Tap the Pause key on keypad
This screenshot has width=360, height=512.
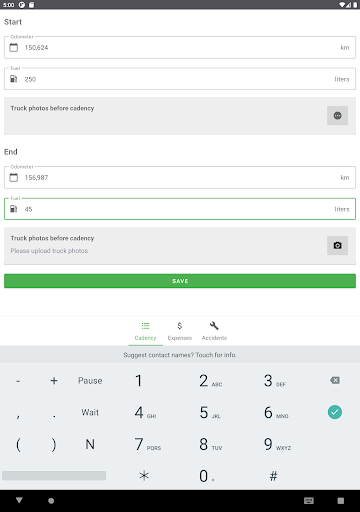point(90,381)
